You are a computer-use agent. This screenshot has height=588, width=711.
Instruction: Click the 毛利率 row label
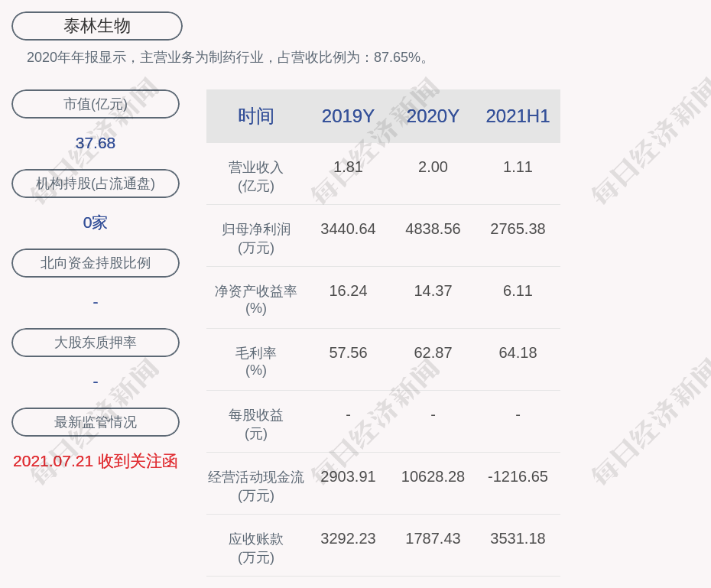[256, 362]
